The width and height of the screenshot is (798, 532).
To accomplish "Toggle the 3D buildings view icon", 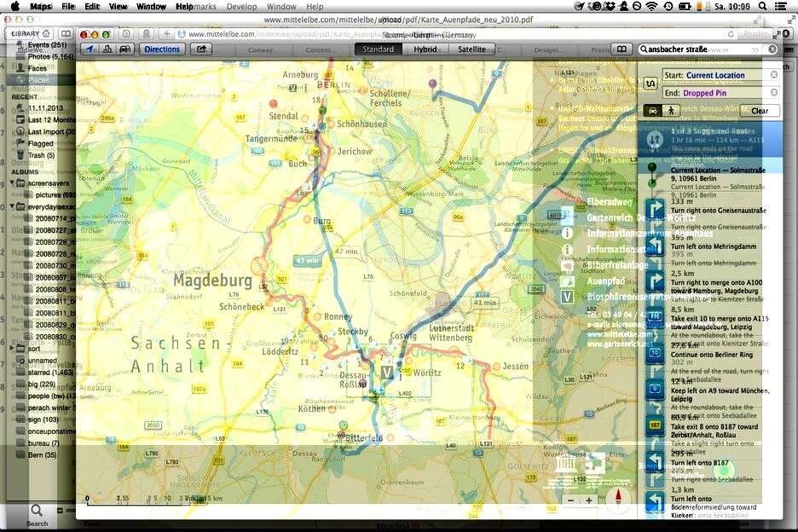I will pos(107,49).
